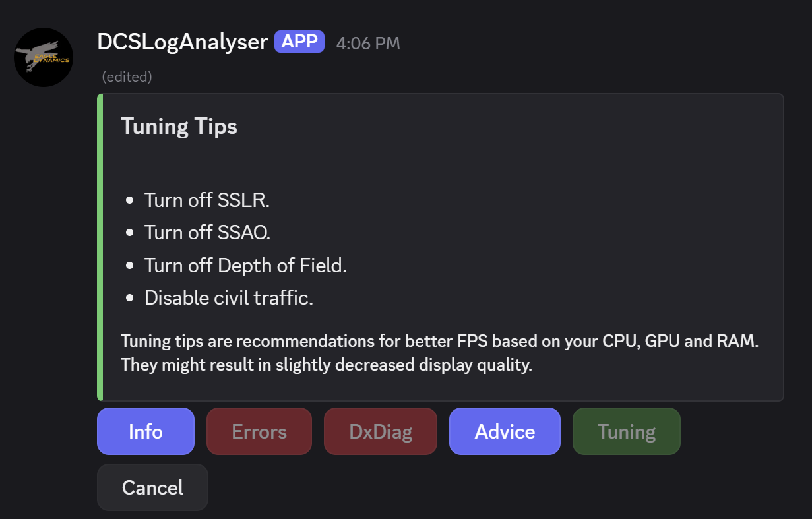Show the Advice section

click(505, 431)
